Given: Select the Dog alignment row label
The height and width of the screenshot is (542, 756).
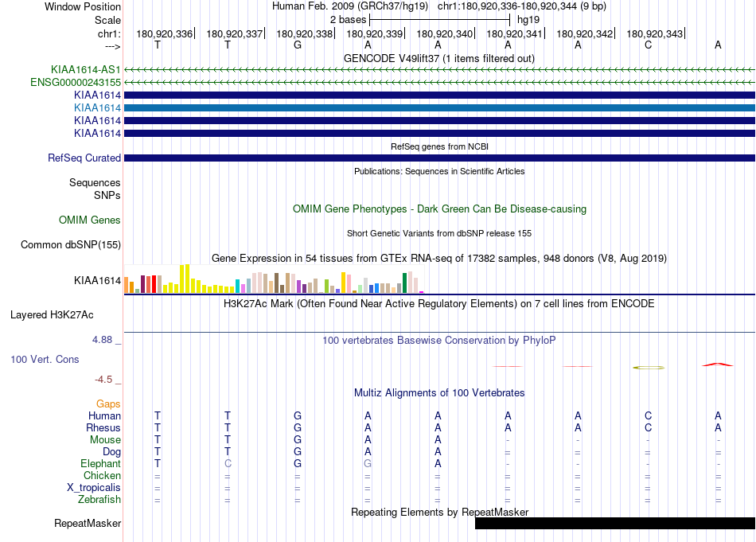Looking at the screenshot, I should [112, 452].
